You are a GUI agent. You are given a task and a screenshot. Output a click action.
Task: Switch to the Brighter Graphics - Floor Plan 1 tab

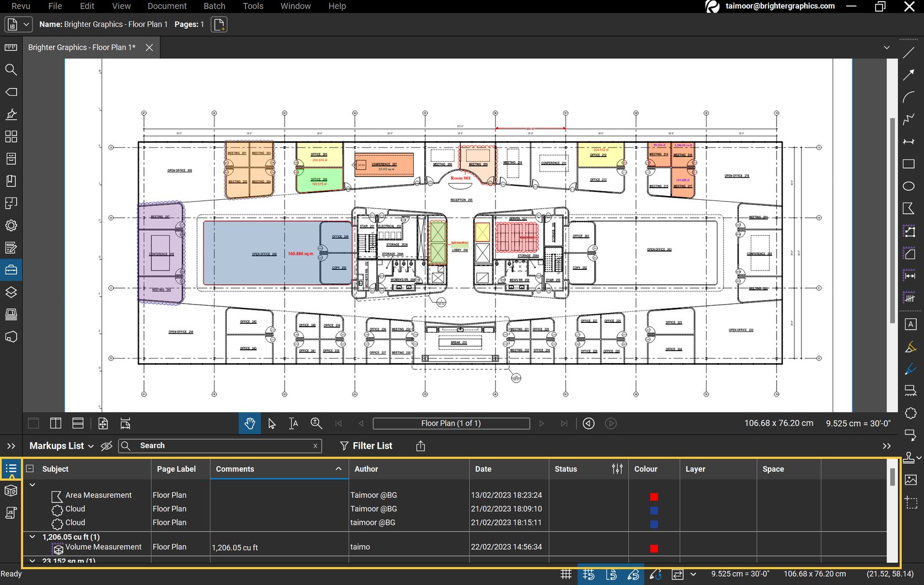81,47
